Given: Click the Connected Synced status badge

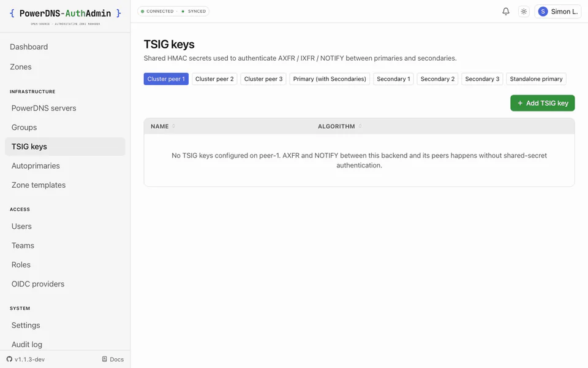Looking at the screenshot, I should [x=173, y=11].
